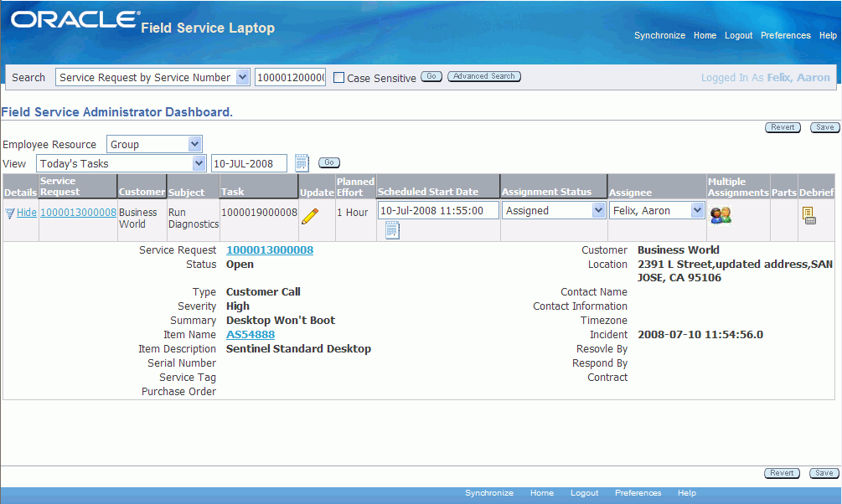Viewport: 842px width, 504px height.
Task: Click Logout in the top menu
Action: (738, 35)
